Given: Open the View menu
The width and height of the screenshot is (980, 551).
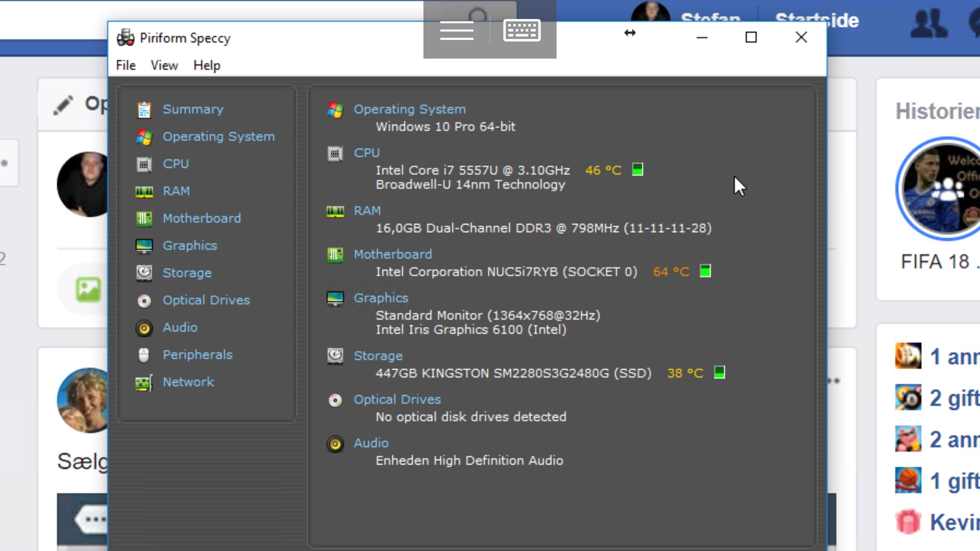Looking at the screenshot, I should [164, 65].
